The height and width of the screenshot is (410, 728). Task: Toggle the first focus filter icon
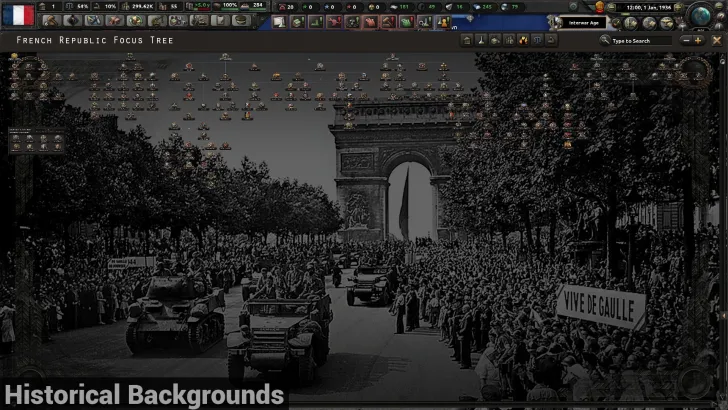[467, 40]
